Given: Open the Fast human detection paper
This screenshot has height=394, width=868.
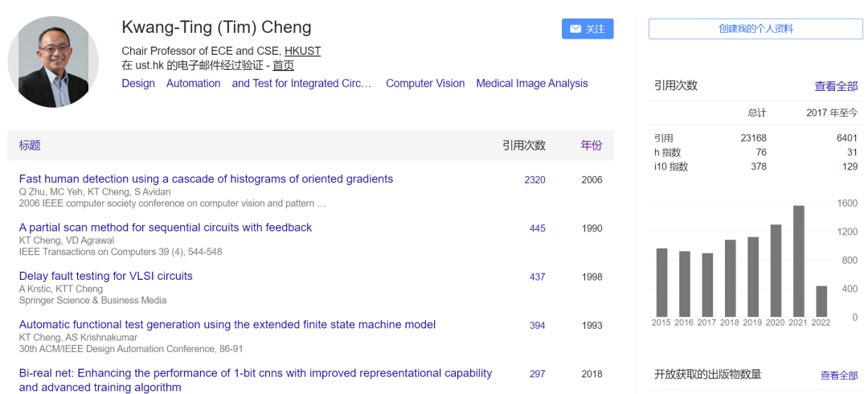Looking at the screenshot, I should coord(206,179).
